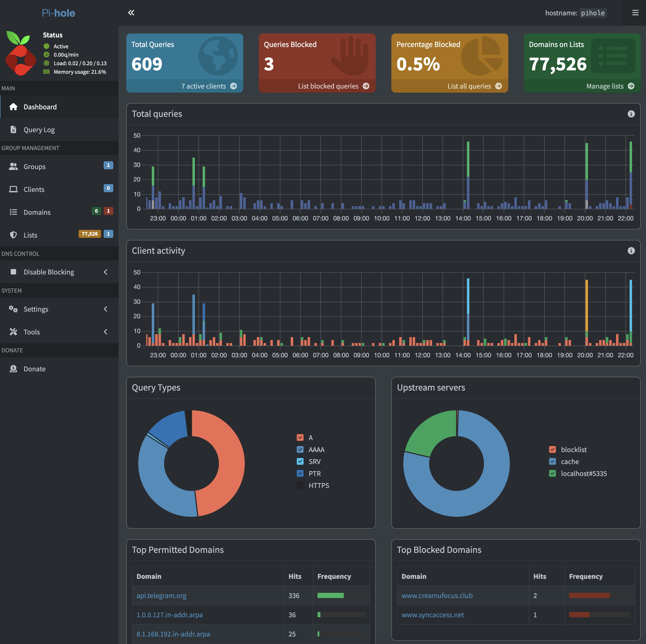
Task: Uncheck the AAAA query type checkbox
Action: [300, 450]
